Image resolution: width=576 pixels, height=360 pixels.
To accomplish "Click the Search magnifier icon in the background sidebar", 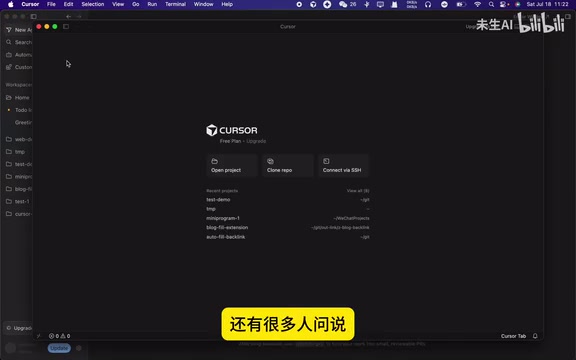I will (9, 42).
